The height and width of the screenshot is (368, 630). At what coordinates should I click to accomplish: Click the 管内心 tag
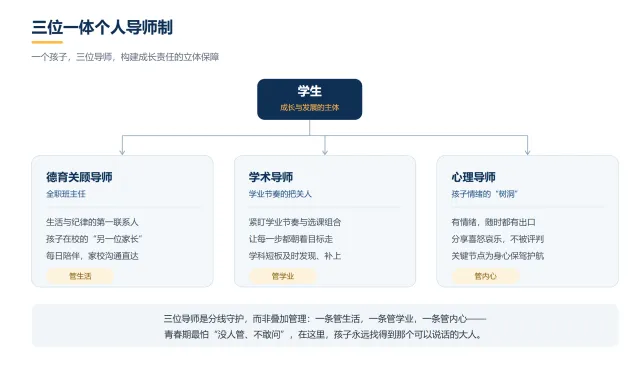[x=485, y=276]
